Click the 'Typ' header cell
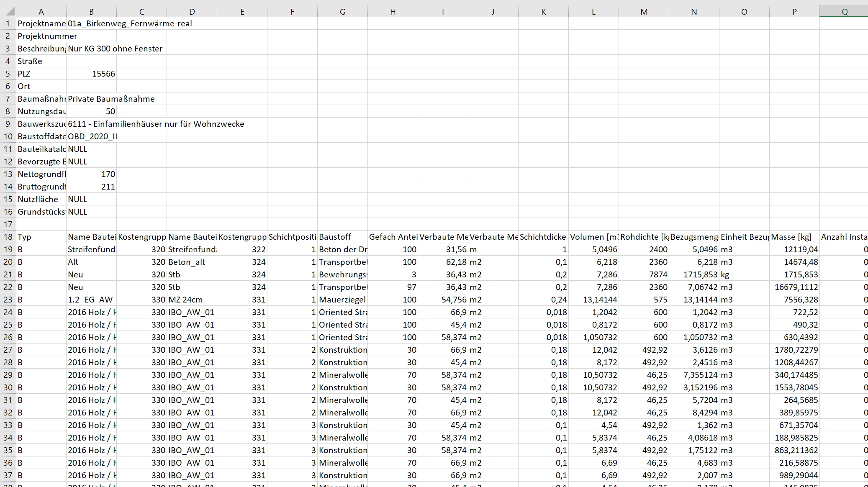The image size is (868, 487). click(41, 237)
